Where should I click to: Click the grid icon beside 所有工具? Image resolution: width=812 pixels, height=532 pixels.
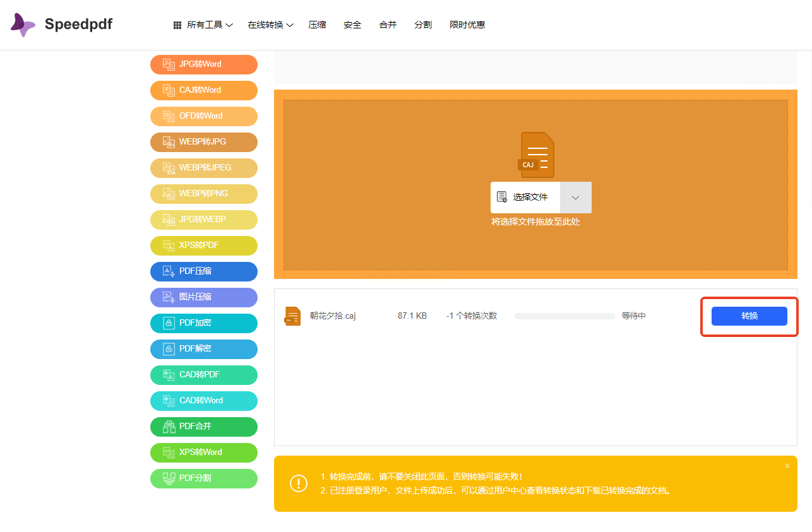pos(177,25)
